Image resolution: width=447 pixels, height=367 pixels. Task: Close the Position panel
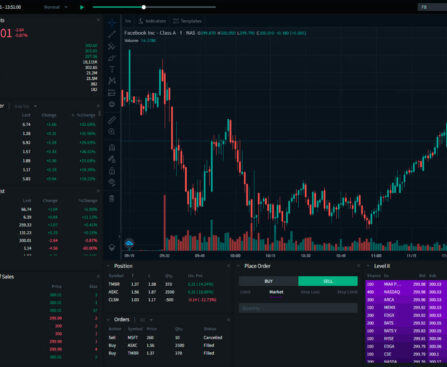coord(229,266)
